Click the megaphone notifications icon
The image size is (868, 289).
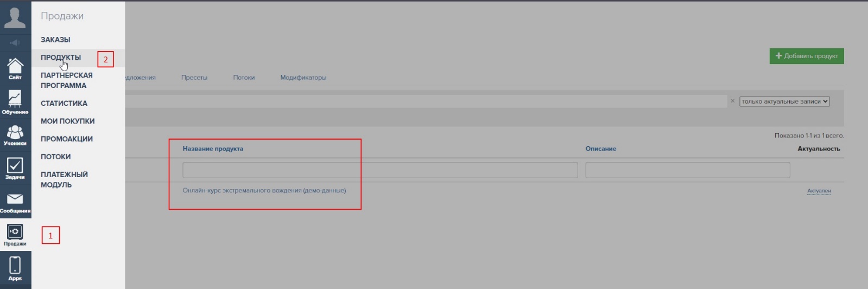click(x=15, y=42)
